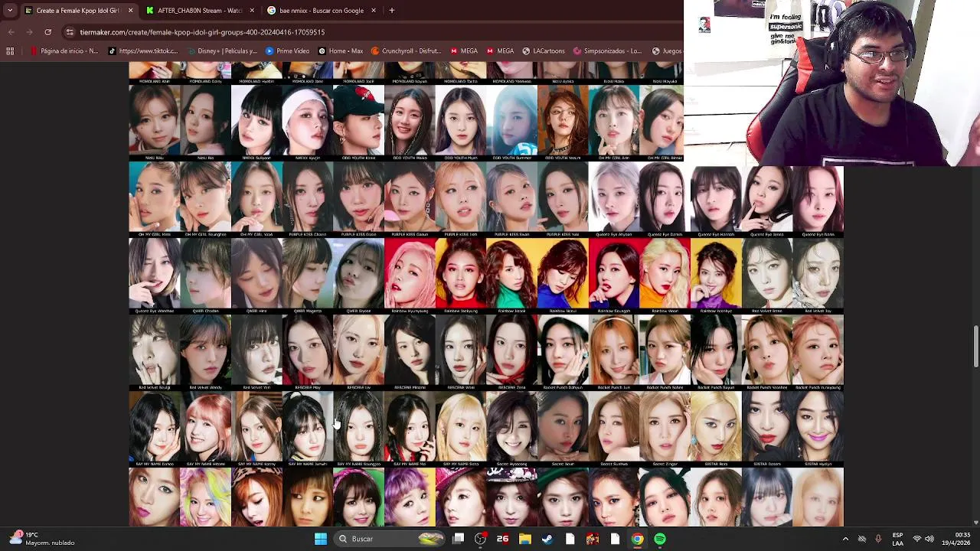The width and height of the screenshot is (980, 551).
Task: Open the tab search dropdown arrow
Action: coord(10,11)
